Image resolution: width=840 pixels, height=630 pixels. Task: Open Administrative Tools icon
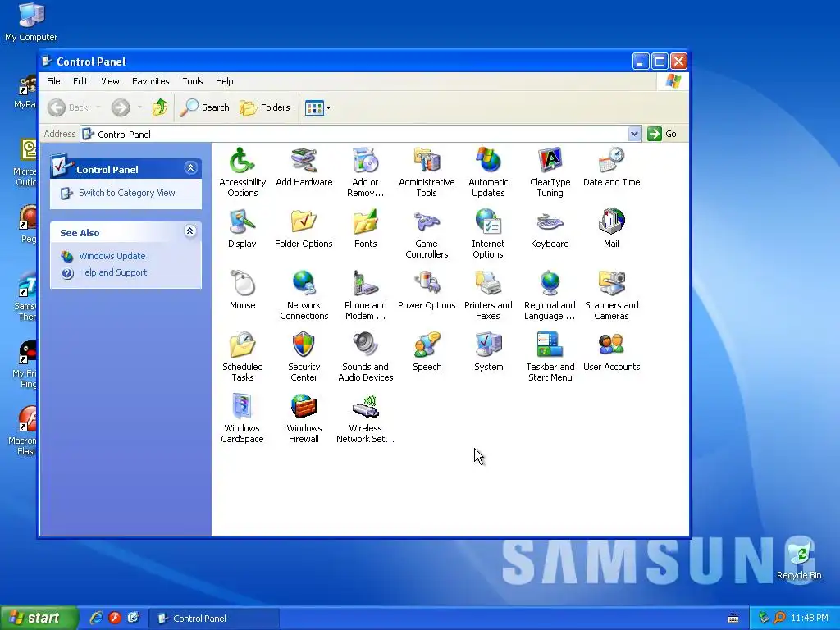point(427,161)
